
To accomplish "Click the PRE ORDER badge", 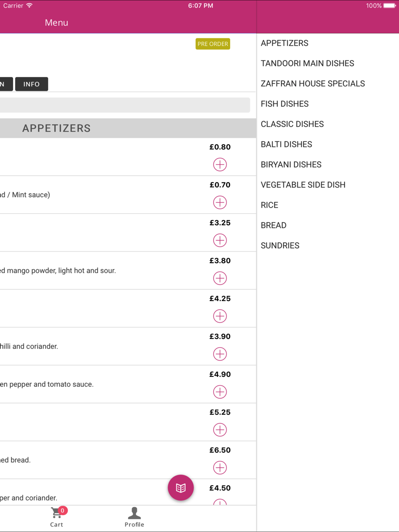I will (213, 44).
